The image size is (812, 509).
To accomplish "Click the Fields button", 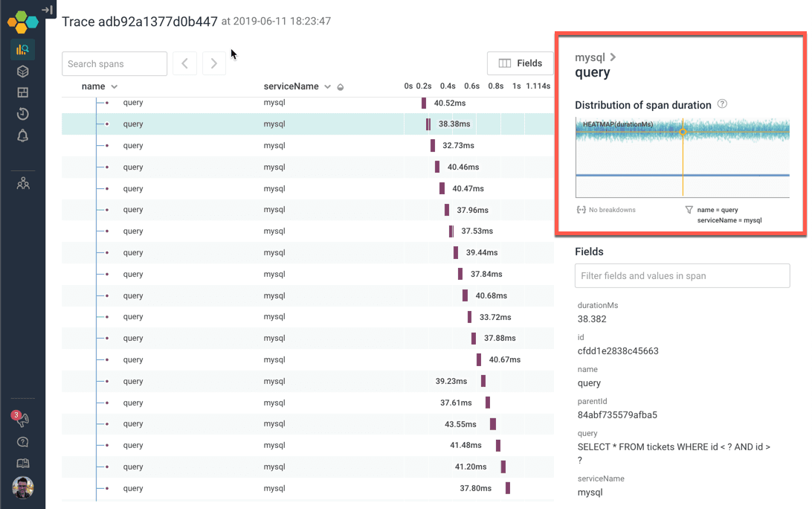I will [520, 63].
